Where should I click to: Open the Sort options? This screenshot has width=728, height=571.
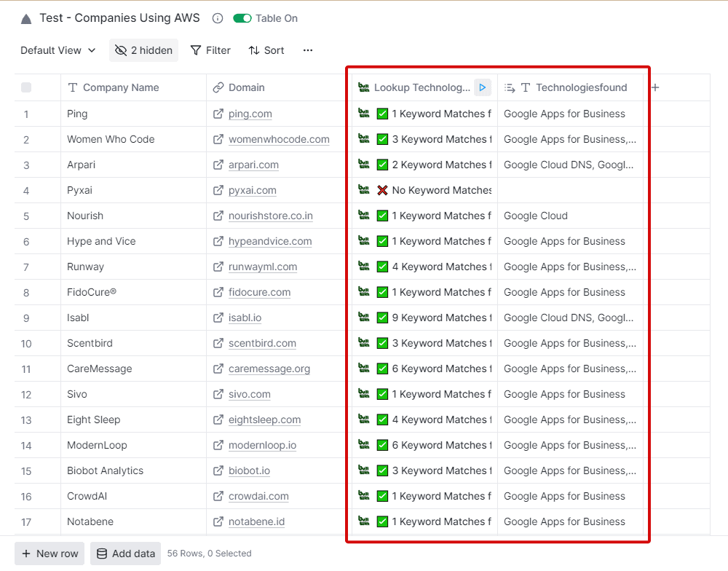click(x=266, y=50)
